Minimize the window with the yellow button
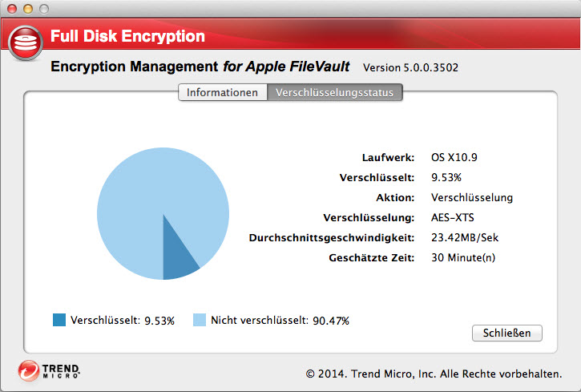 click(29, 8)
